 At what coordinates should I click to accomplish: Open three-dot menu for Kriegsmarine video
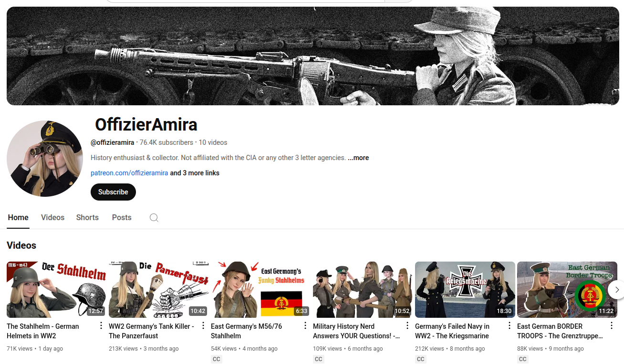(x=510, y=326)
